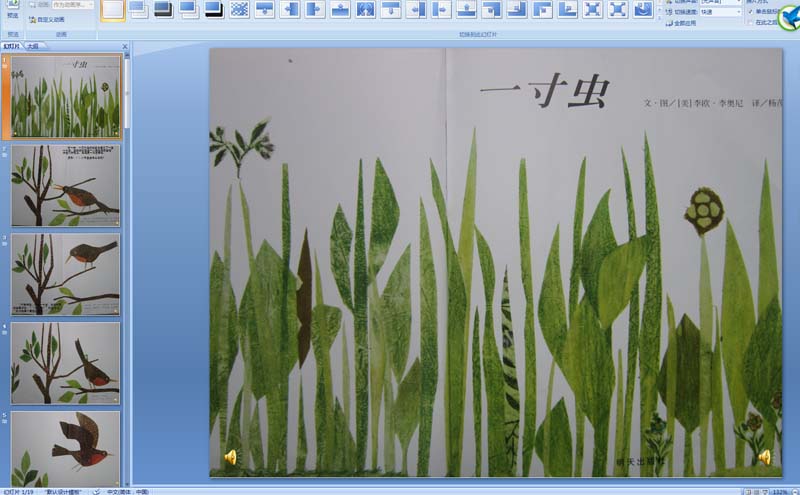This screenshot has height=495, width=800.
Task: Apply the Wipe Left transition
Action: click(x=290, y=9)
